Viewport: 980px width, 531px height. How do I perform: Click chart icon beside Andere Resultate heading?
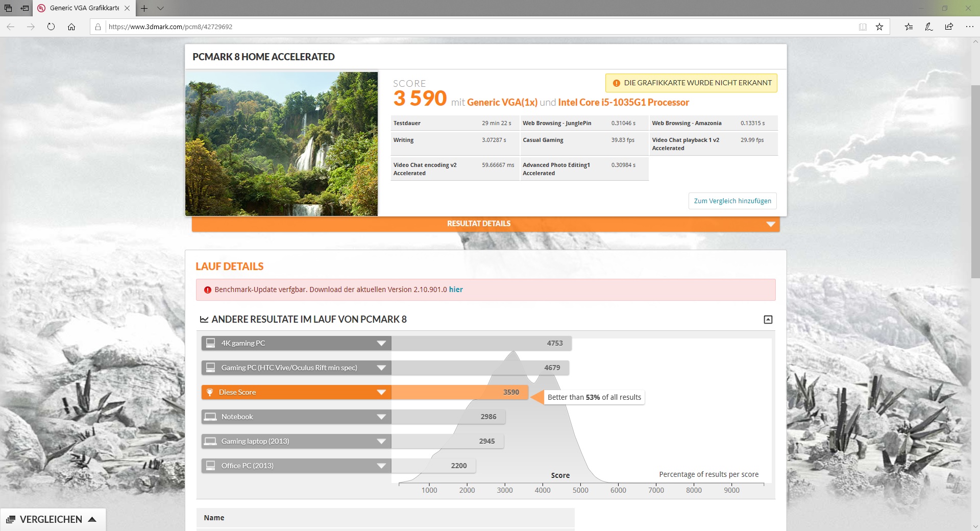click(204, 320)
